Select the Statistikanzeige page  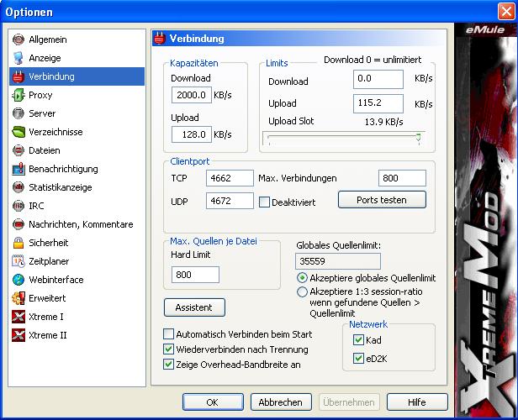[x=77, y=187]
